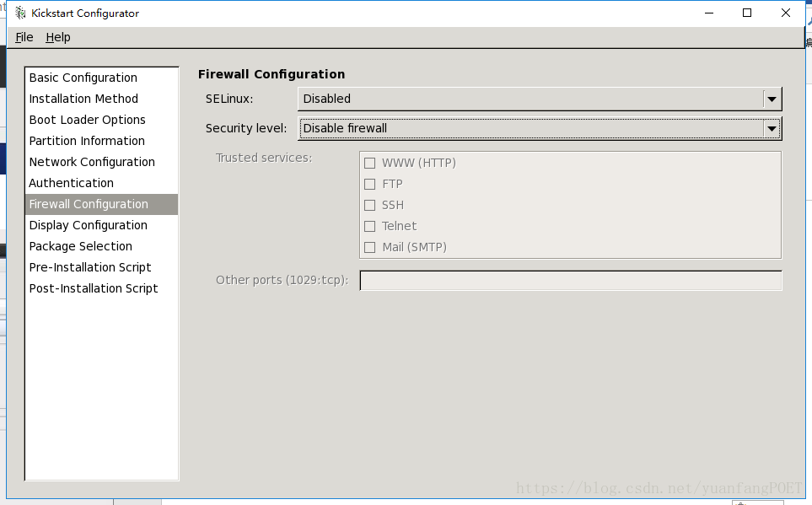Click the Trusted services label
This screenshot has height=505, width=812.
[264, 158]
